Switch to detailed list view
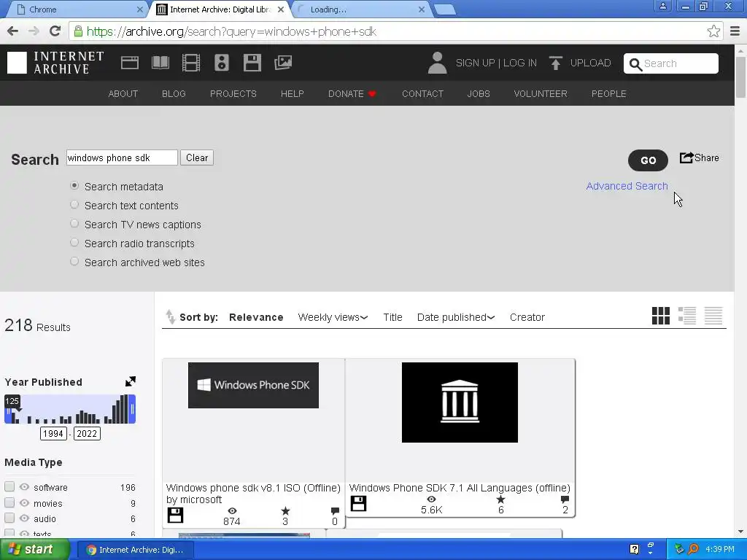This screenshot has height=560, width=747. [687, 316]
